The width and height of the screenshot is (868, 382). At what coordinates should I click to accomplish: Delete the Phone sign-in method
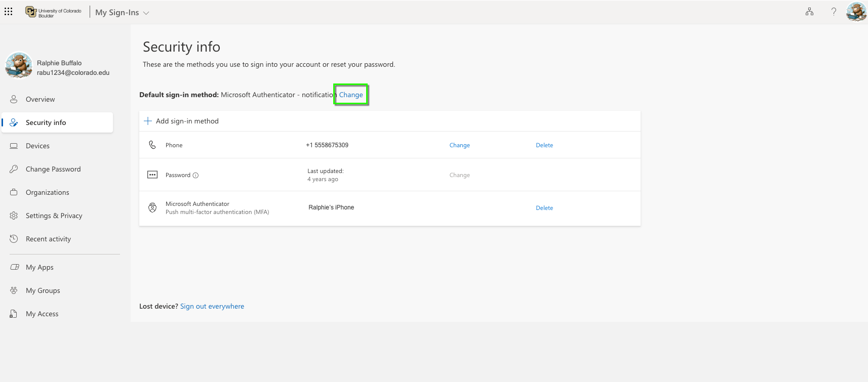pos(544,145)
